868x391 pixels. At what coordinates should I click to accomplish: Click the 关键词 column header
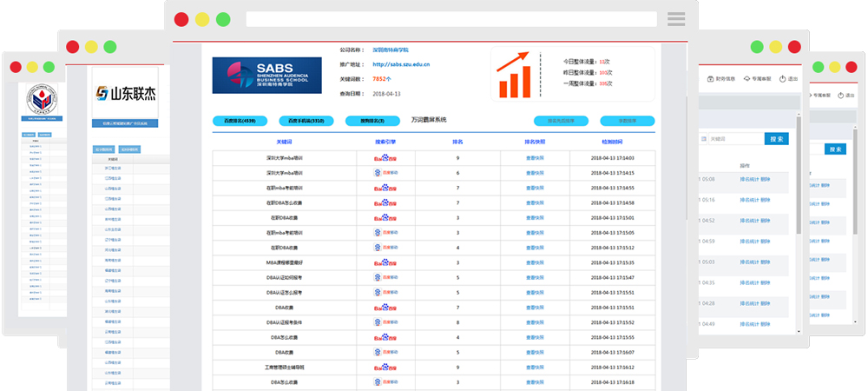(284, 142)
